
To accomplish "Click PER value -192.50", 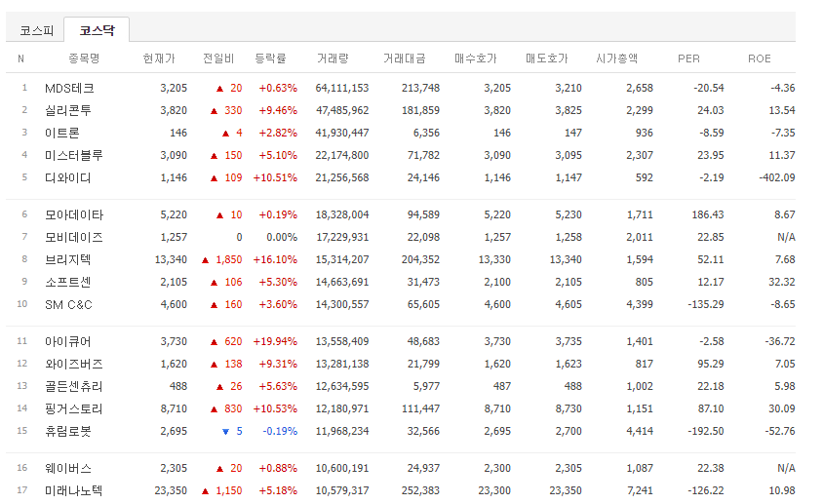I will (x=705, y=432).
